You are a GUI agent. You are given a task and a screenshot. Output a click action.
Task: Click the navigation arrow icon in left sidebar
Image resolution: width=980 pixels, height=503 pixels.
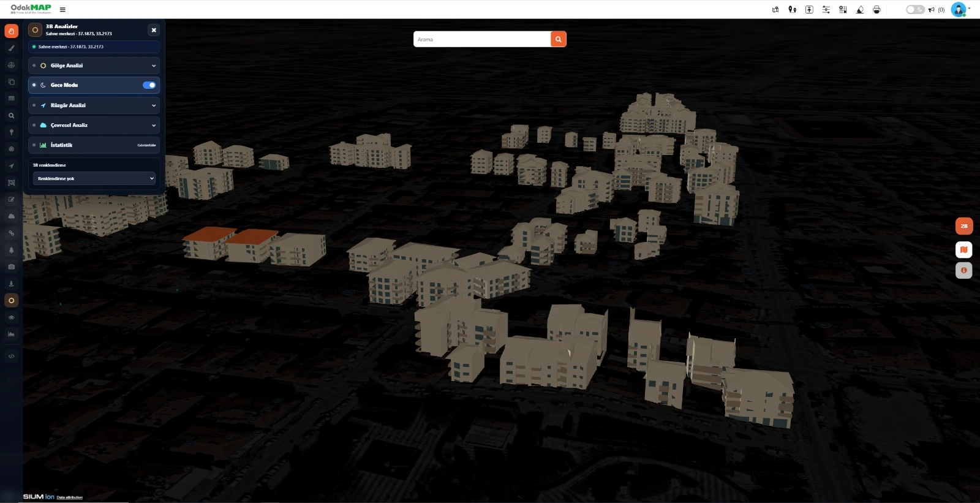[12, 166]
